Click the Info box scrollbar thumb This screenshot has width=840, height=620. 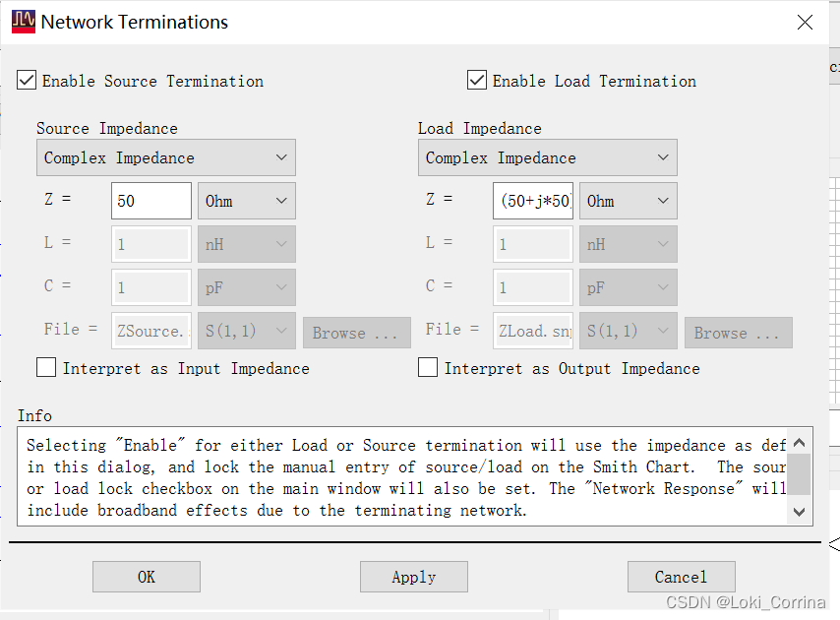[x=800, y=474]
